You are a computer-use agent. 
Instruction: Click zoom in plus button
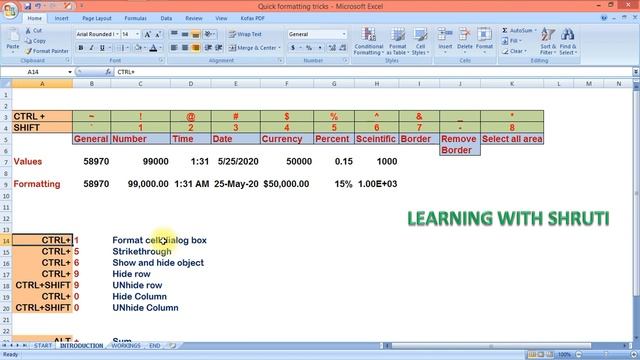click(634, 355)
